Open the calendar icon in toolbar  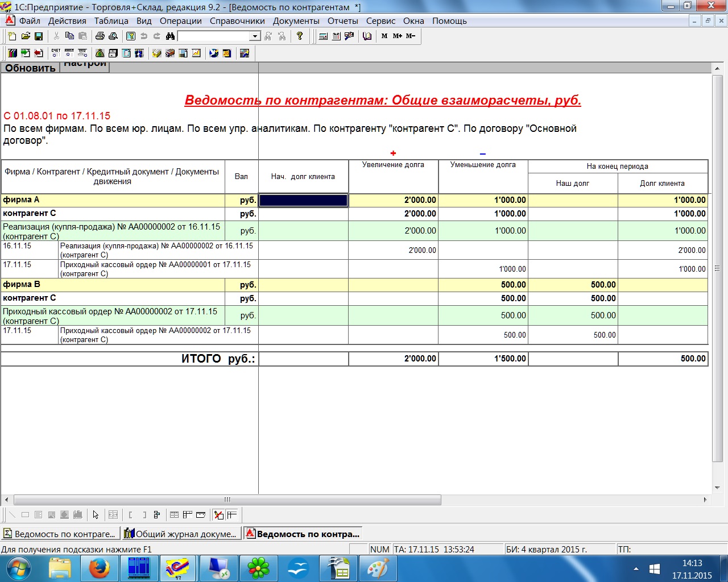[x=336, y=36]
